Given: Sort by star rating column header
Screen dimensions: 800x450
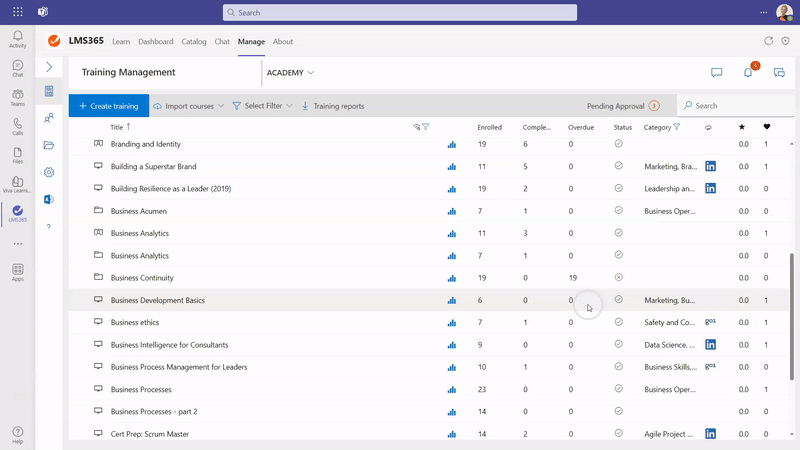Looking at the screenshot, I should click(742, 127).
